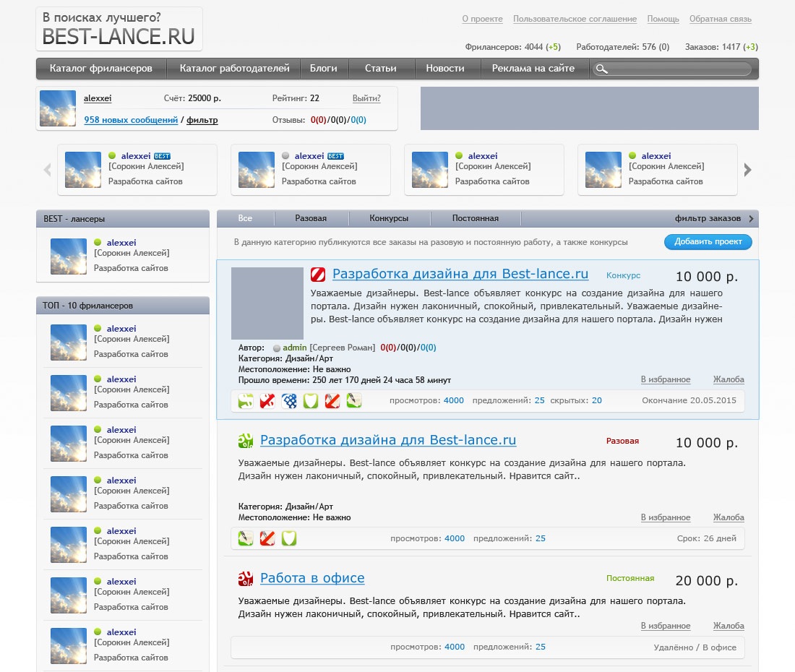Open the фильтр заказов panel via its chevron

tap(752, 218)
